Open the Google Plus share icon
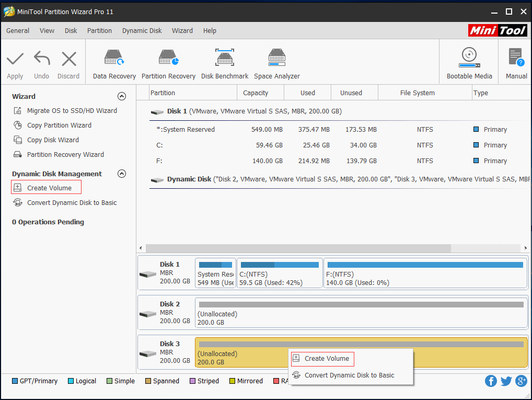The image size is (532, 400). point(521,381)
